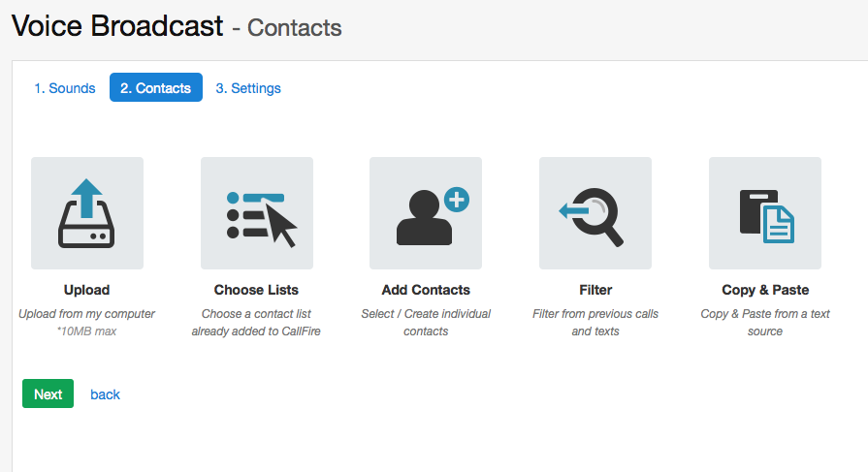868x472 pixels.
Task: Click 'Select / Create individual contacts' text
Action: (426, 323)
